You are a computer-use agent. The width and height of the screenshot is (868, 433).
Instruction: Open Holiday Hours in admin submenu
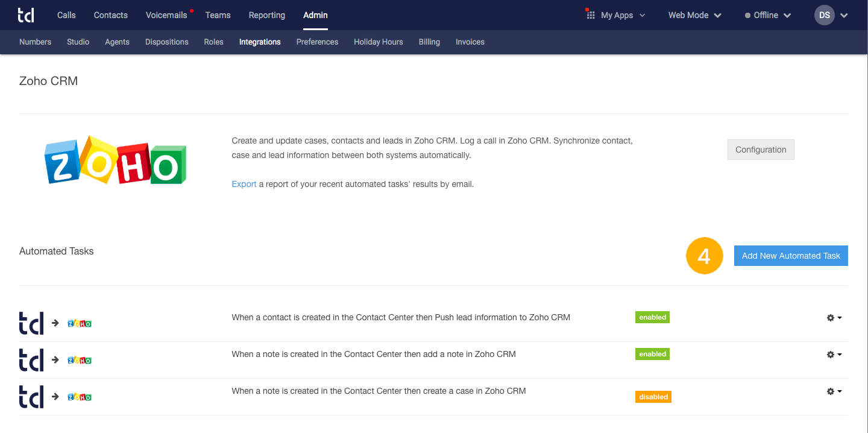379,42
